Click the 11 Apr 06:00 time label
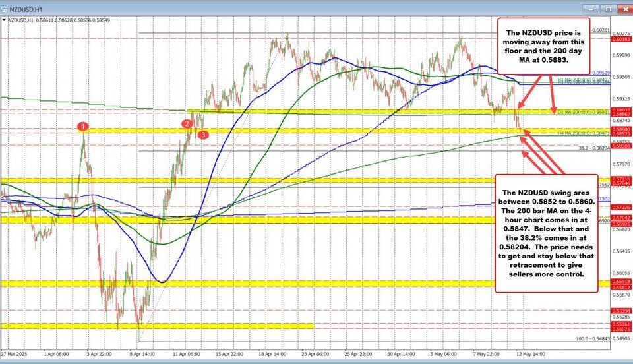633x364 pixels. [187, 354]
